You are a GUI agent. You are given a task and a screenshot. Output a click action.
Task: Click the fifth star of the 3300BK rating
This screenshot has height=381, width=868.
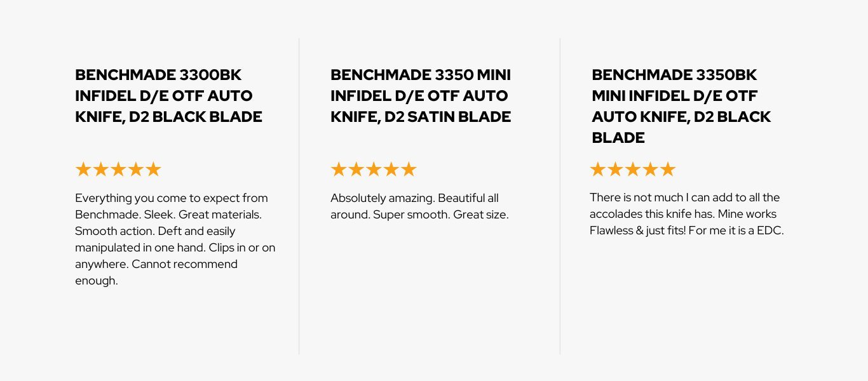(x=153, y=170)
